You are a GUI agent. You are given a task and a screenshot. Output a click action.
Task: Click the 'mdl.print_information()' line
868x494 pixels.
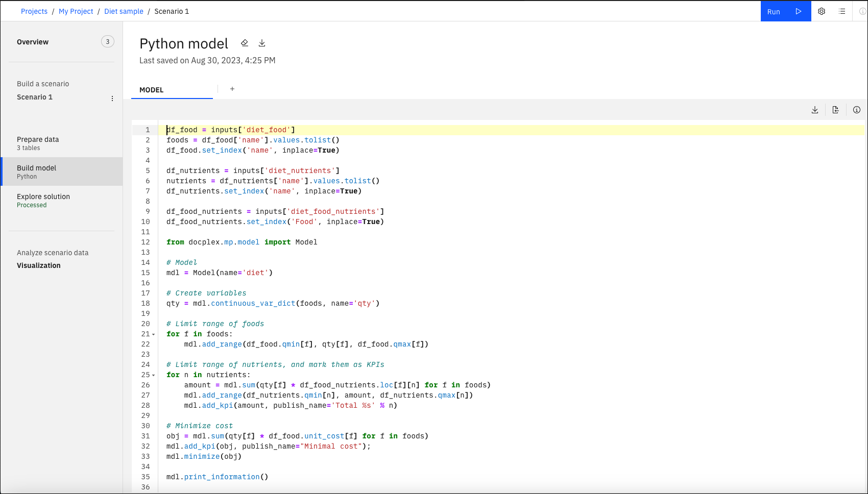(217, 477)
